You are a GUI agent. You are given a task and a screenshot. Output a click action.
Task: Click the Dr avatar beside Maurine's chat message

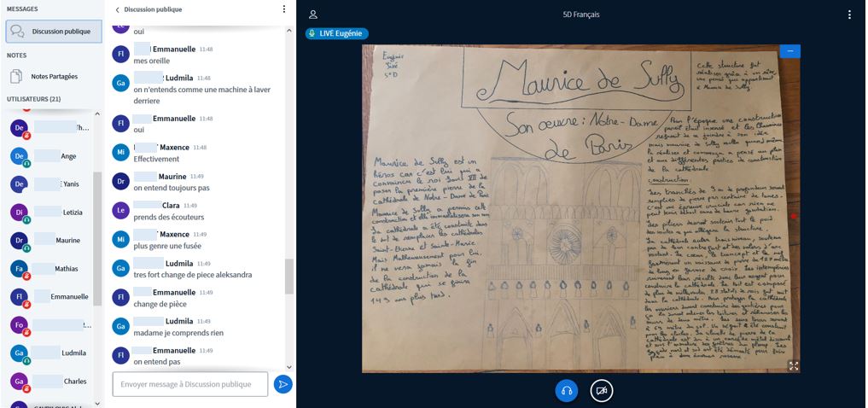coord(120,182)
